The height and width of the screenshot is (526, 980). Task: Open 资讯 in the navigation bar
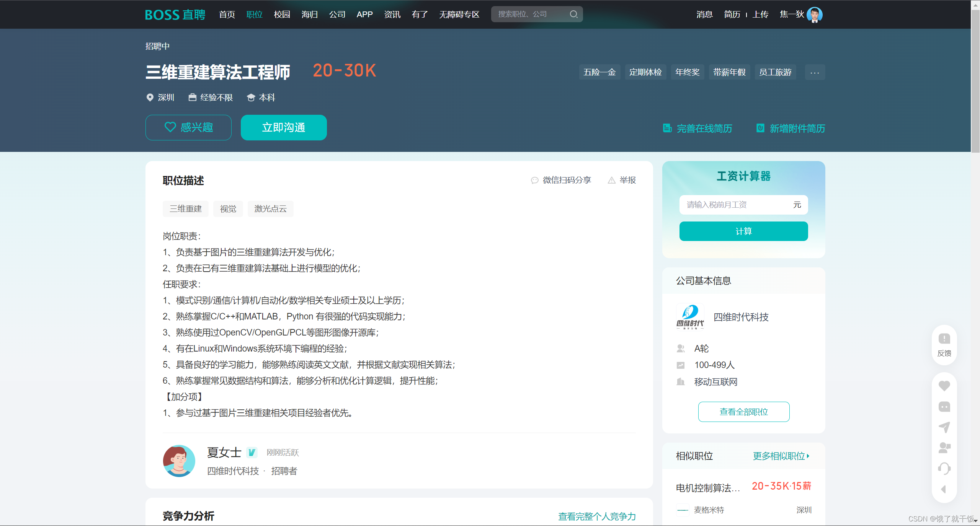392,15
